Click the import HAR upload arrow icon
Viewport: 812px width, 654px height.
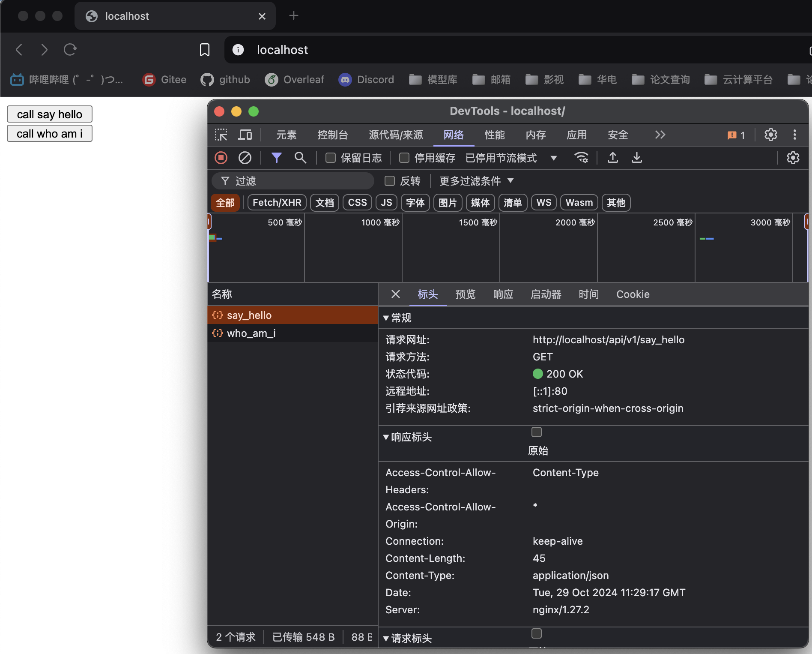pos(613,158)
